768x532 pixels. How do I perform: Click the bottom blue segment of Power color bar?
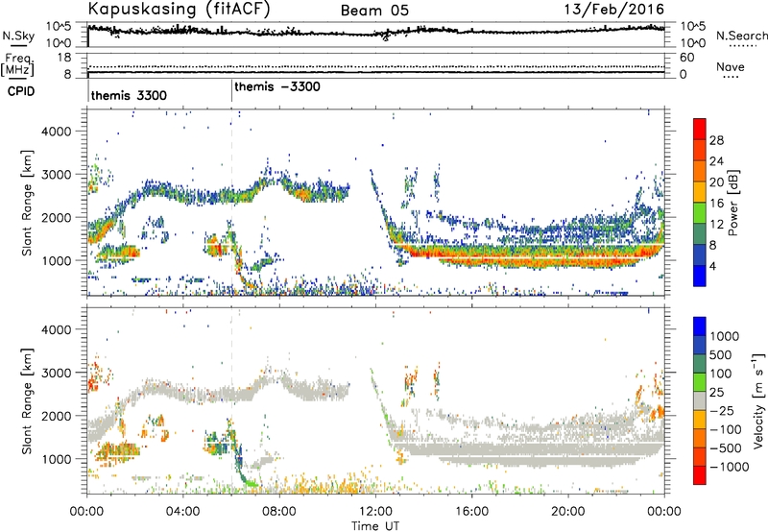[700, 276]
